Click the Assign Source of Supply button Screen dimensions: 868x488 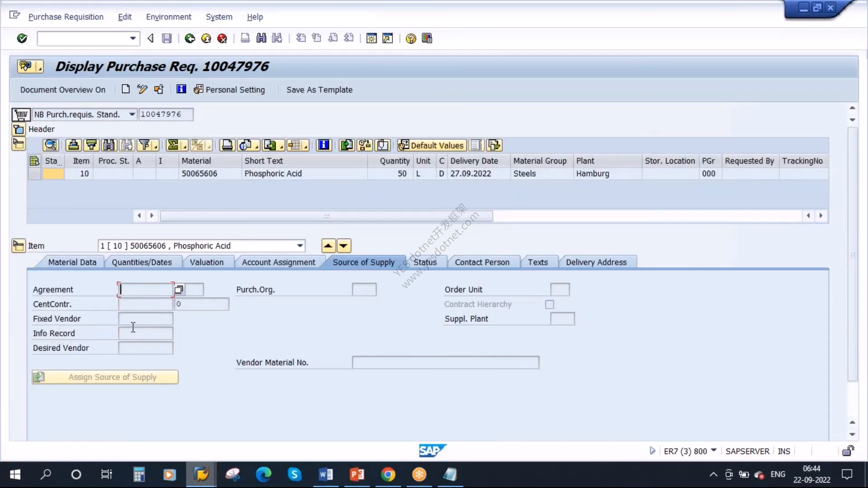tap(105, 377)
